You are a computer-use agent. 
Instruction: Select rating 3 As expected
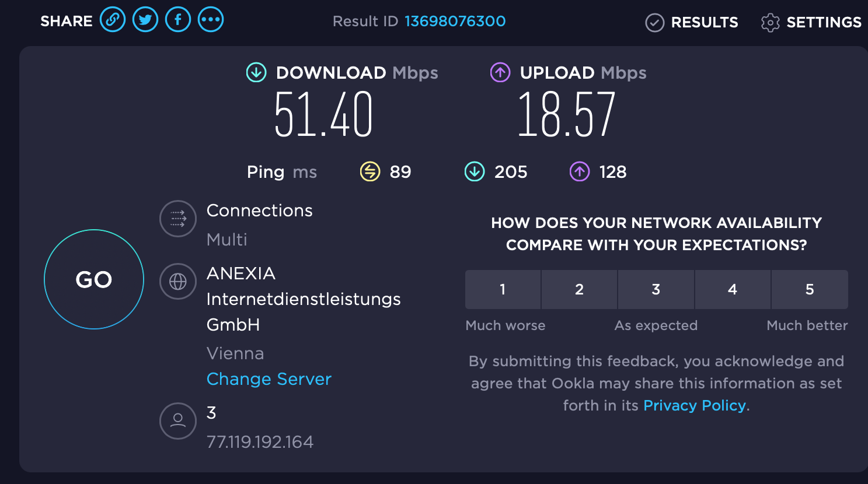coord(656,289)
